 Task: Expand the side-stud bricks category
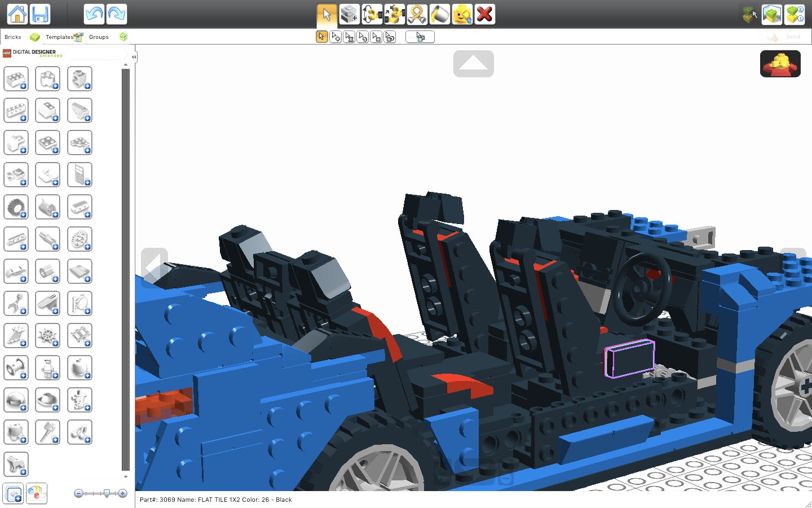80,79
